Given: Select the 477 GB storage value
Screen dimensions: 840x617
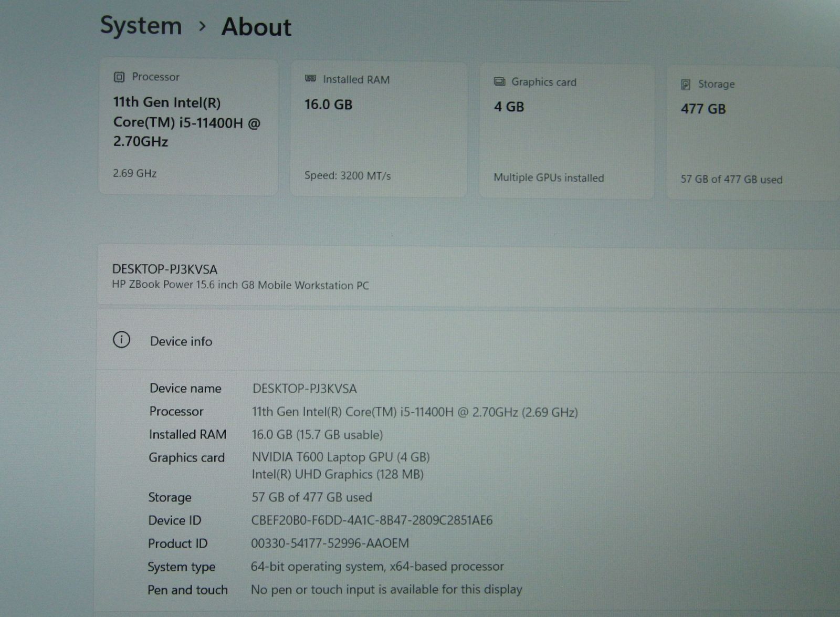Looking at the screenshot, I should pos(703,109).
